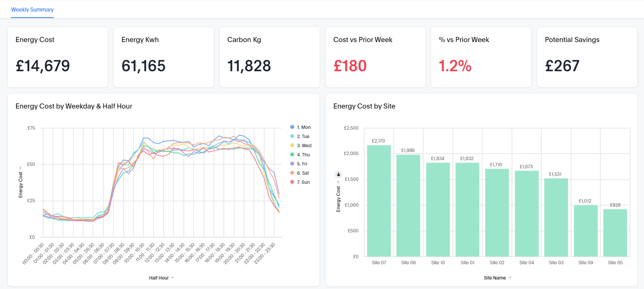Screen dimensions: 644x289
Task: Click the Potential Savings card heading
Action: (x=572, y=40)
